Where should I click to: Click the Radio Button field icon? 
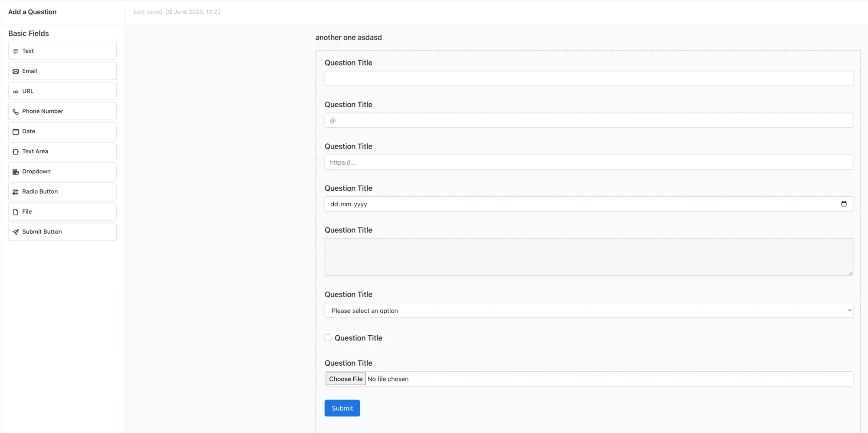pos(16,192)
